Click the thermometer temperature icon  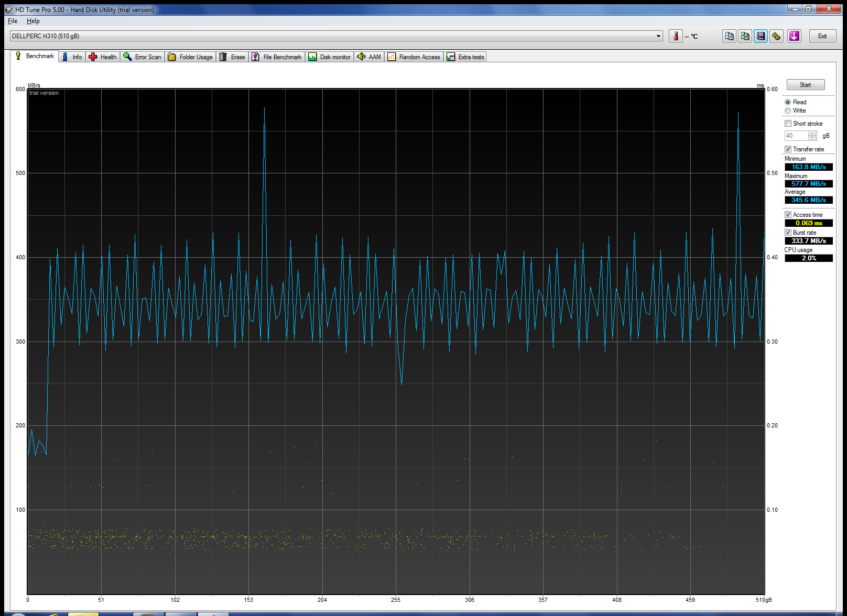(676, 36)
